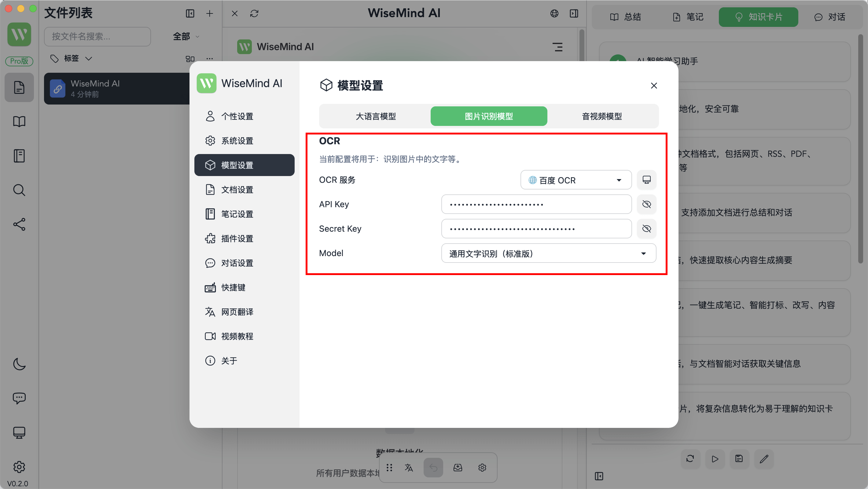Click the globe icon in document header
The height and width of the screenshot is (489, 868).
(554, 13)
